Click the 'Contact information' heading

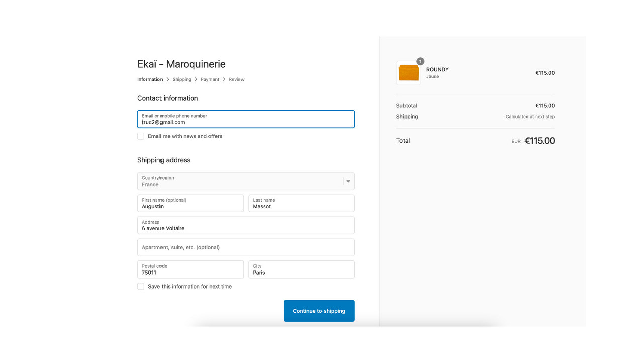(x=168, y=98)
